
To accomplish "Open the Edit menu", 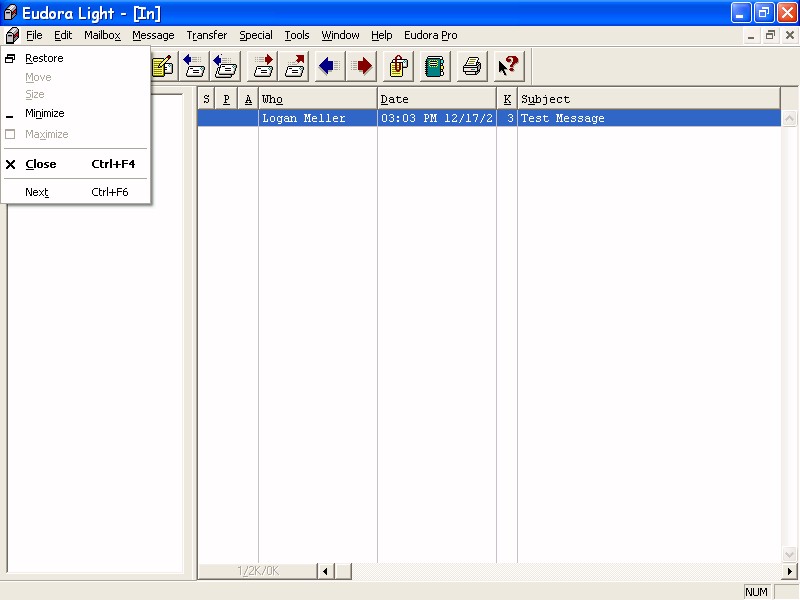I will pos(63,35).
